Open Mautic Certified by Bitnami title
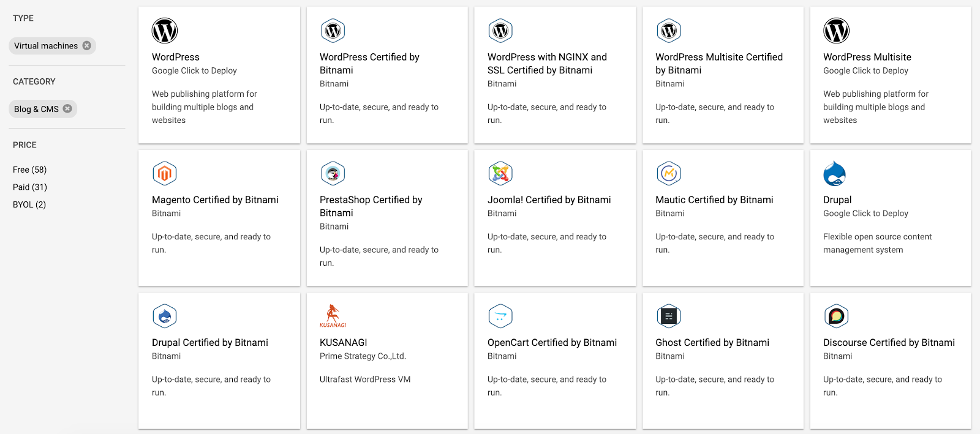980x434 pixels. [x=714, y=200]
